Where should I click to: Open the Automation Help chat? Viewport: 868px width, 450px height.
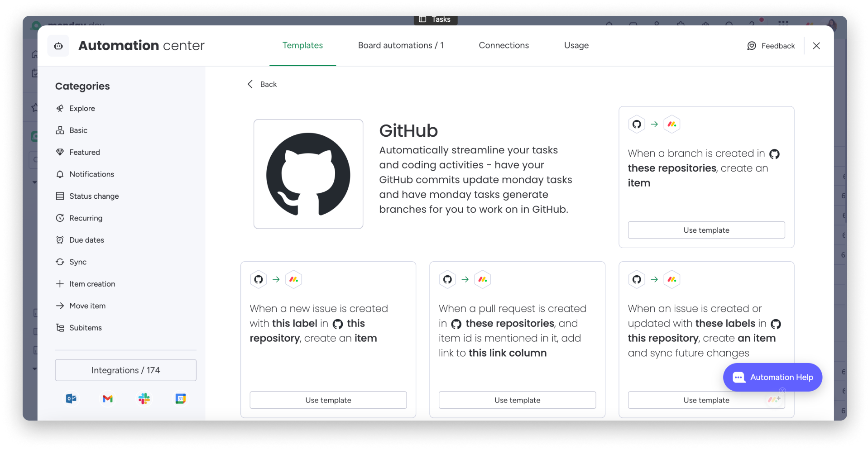[x=772, y=377]
